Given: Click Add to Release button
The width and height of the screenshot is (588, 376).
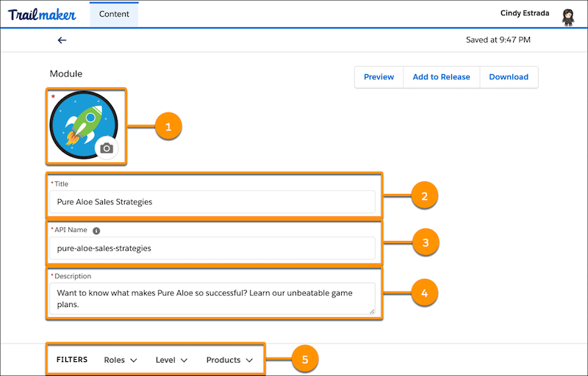Looking at the screenshot, I should coord(442,77).
